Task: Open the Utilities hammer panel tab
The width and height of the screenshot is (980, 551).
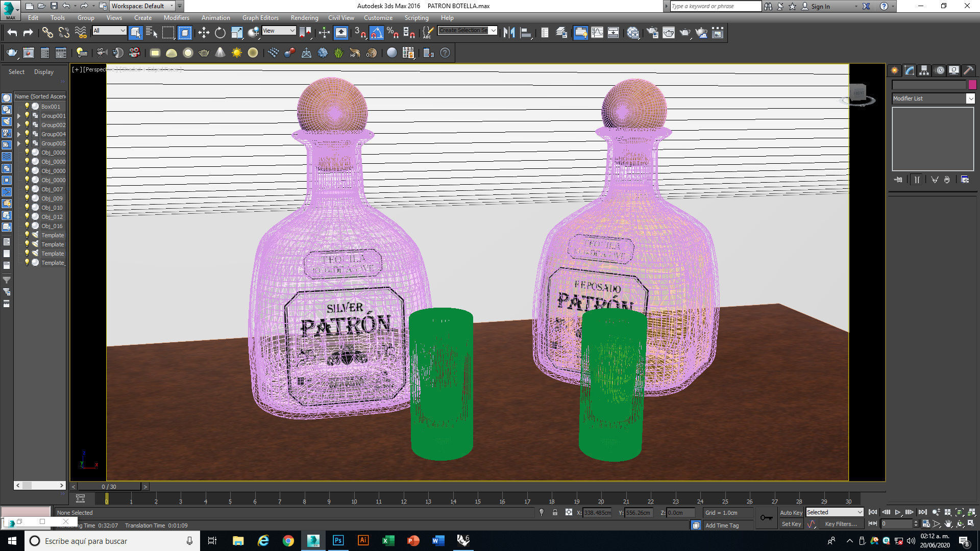Action: point(968,71)
